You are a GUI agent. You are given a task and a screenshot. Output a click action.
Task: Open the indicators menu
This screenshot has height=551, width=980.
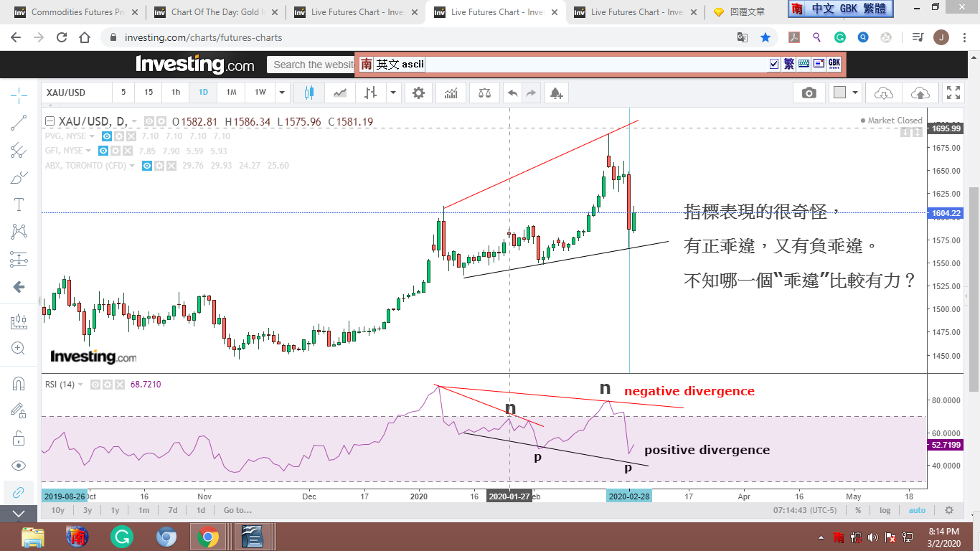pos(451,93)
